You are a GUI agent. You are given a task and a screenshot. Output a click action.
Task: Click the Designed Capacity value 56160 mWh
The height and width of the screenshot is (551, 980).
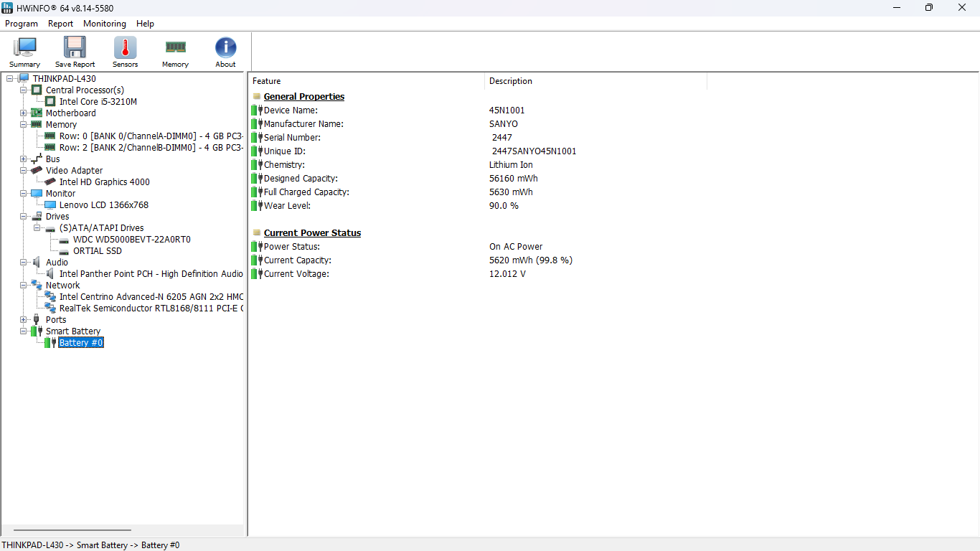point(514,178)
